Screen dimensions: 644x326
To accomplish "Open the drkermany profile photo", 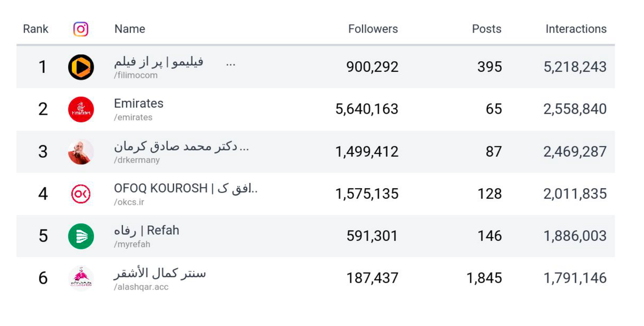I will (x=81, y=152).
